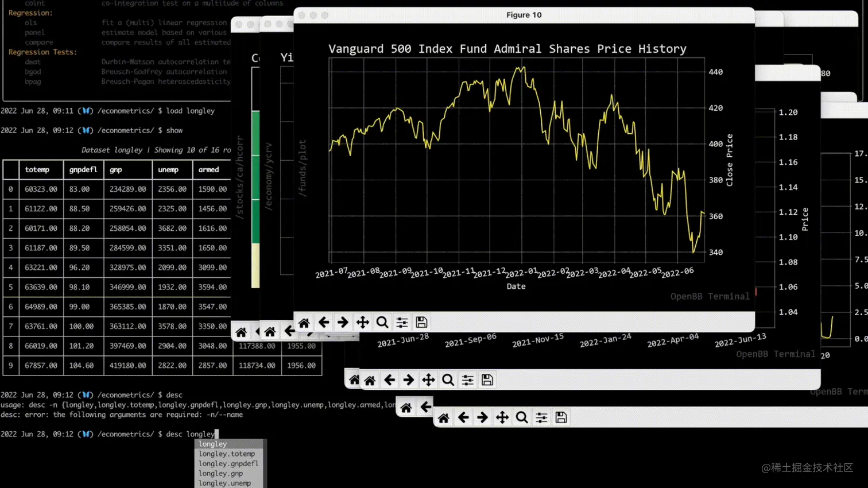Click the 'load longley' command text
This screenshot has width=868, height=488.
190,111
